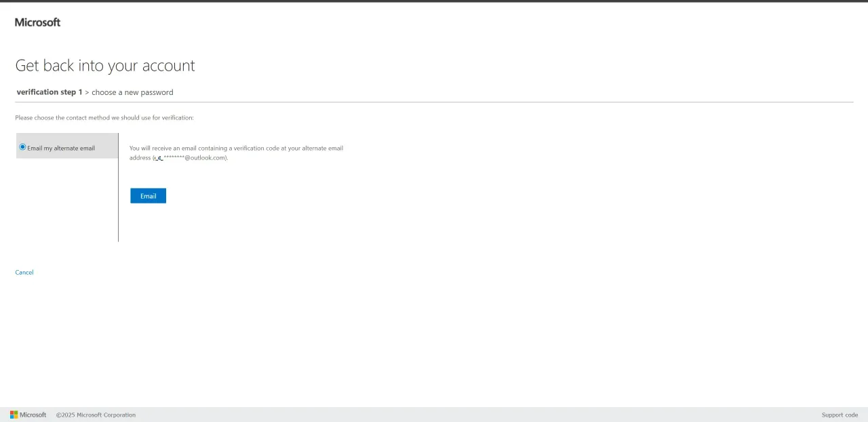Click the 'verification step 1' breadcrumb text
This screenshot has height=422, width=868.
point(50,92)
